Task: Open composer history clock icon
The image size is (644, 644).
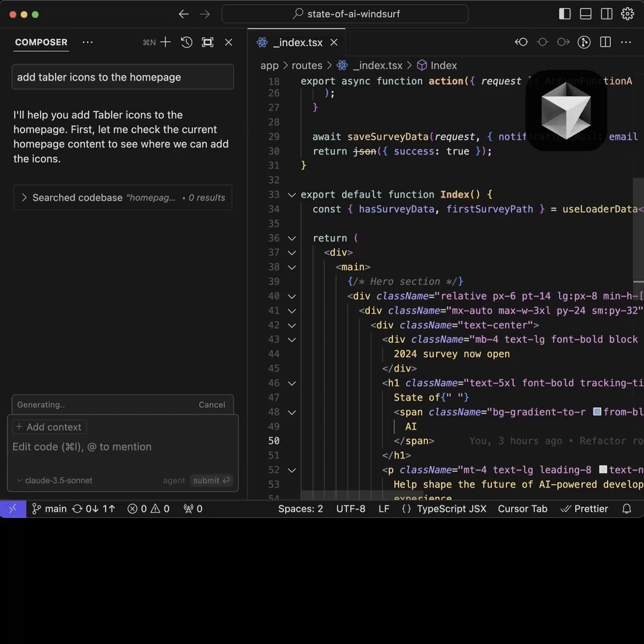Action: (x=187, y=42)
